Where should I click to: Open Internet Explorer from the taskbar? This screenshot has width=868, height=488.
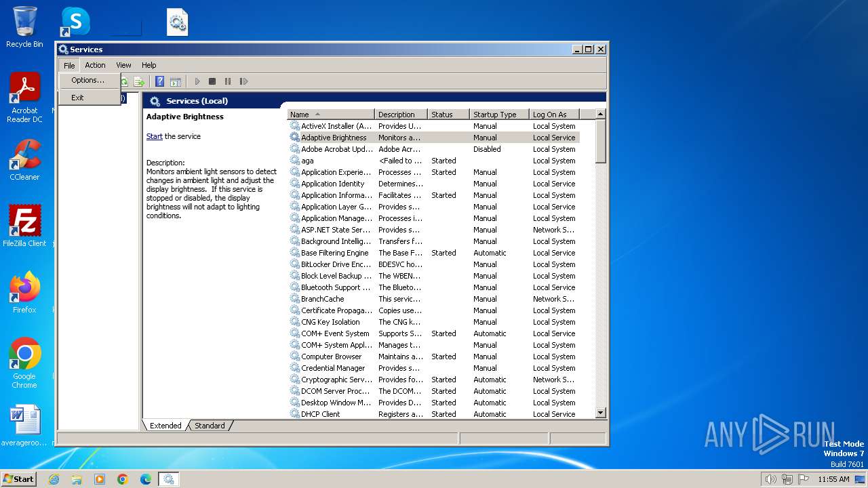pyautogui.click(x=54, y=479)
